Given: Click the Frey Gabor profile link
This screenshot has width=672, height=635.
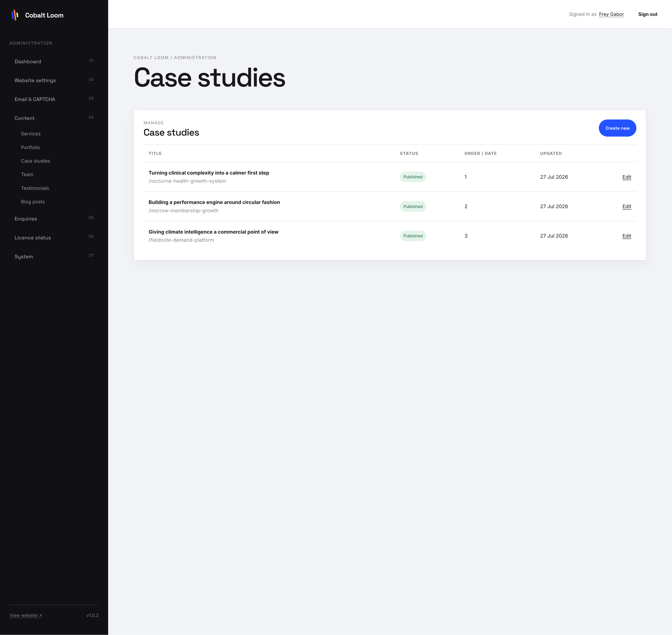Looking at the screenshot, I should click(611, 14).
